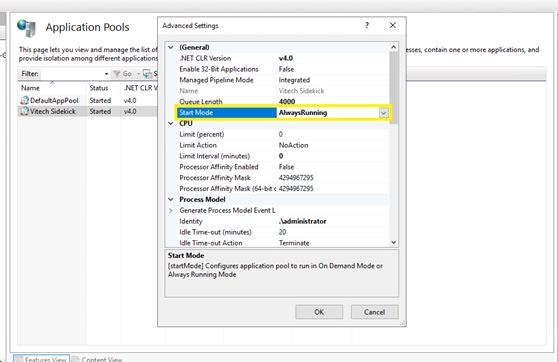This screenshot has height=362, width=558.
Task: Click the Terminate idle action value
Action: 294,243
